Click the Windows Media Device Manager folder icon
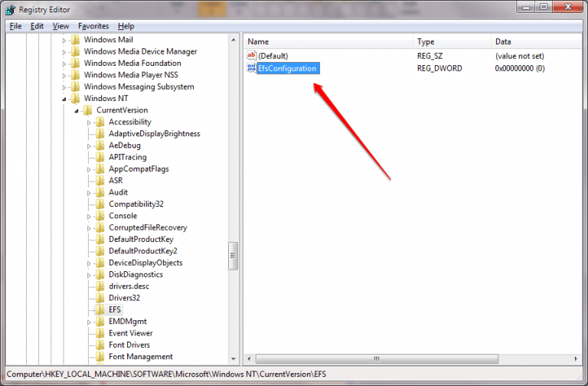 (x=75, y=51)
